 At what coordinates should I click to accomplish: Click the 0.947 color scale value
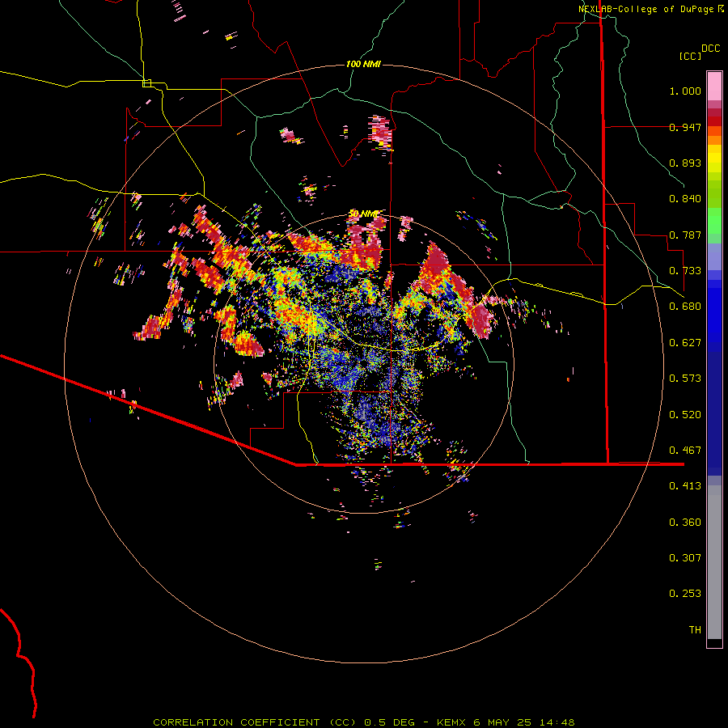coord(685,127)
